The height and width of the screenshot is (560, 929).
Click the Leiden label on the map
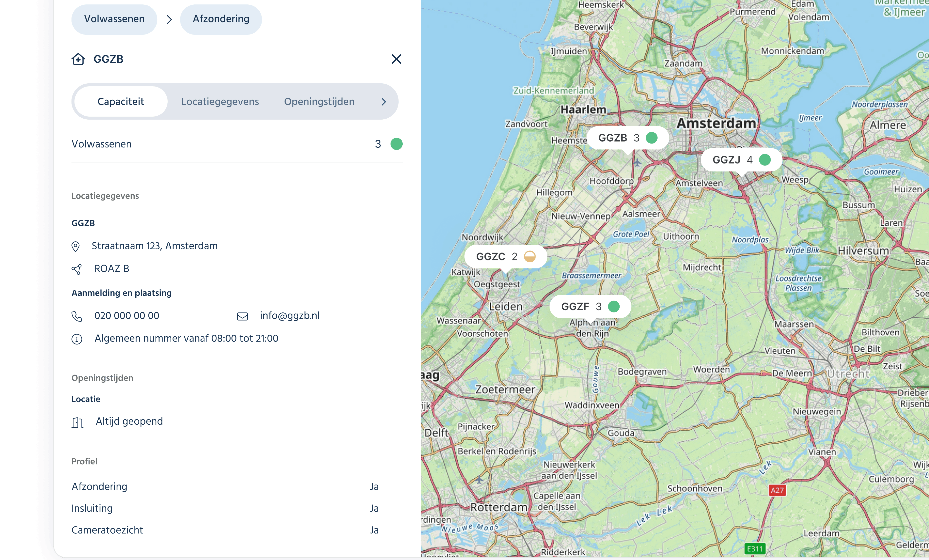[x=506, y=306]
